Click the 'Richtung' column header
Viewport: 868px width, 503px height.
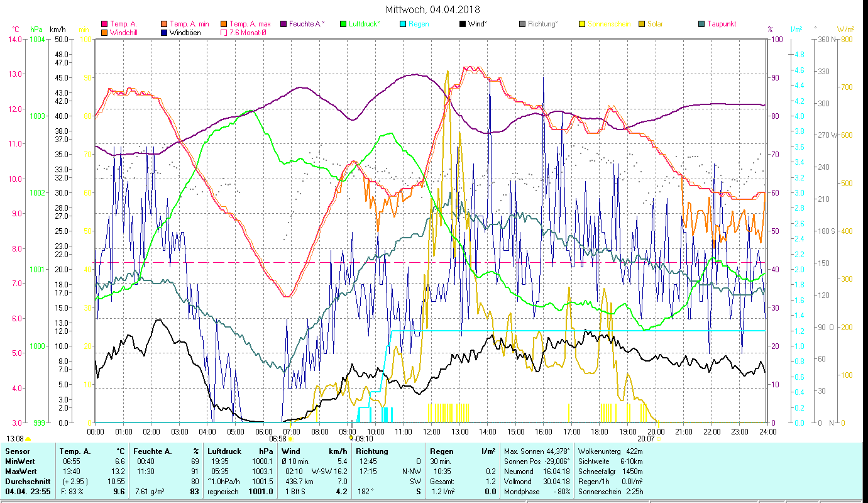(372, 451)
